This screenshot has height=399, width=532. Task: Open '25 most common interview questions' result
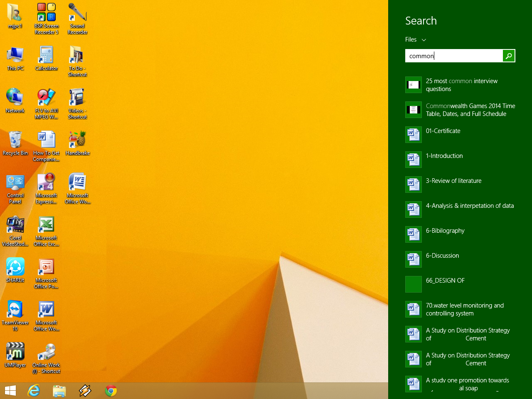pyautogui.click(x=460, y=85)
